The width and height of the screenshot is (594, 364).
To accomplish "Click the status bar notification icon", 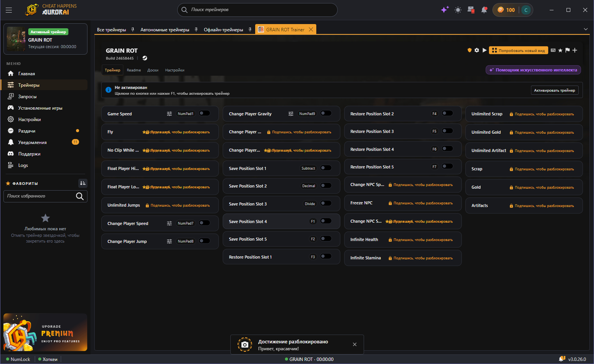I will pos(562,359).
